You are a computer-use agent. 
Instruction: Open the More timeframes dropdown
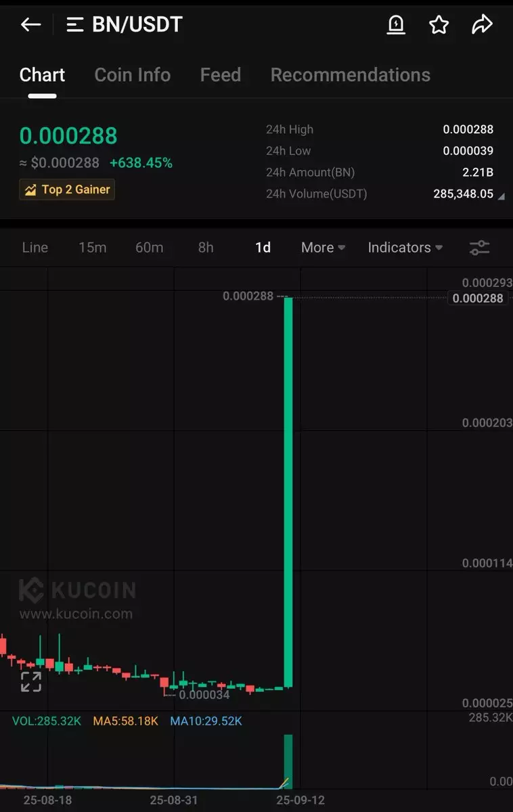(324, 248)
